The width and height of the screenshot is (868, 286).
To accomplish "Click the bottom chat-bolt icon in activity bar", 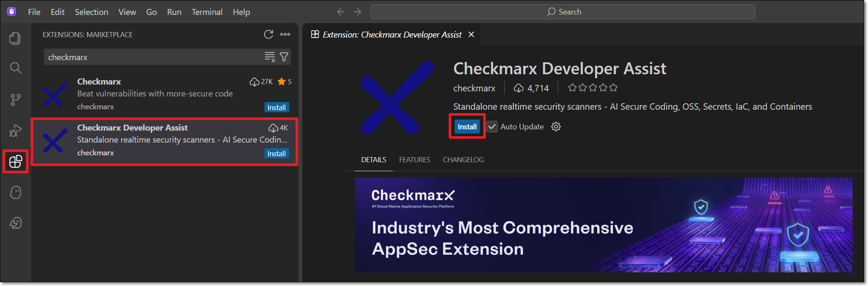I will tap(16, 223).
